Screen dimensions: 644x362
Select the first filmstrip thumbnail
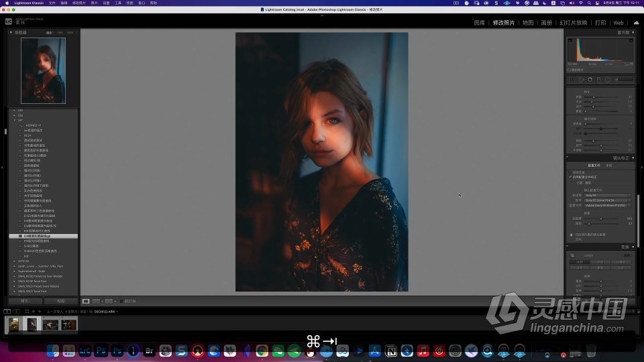pyautogui.click(x=13, y=324)
